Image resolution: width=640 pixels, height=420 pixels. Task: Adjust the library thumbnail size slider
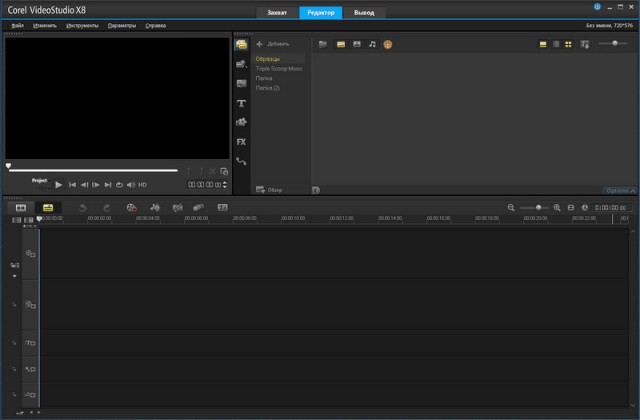coord(613,43)
